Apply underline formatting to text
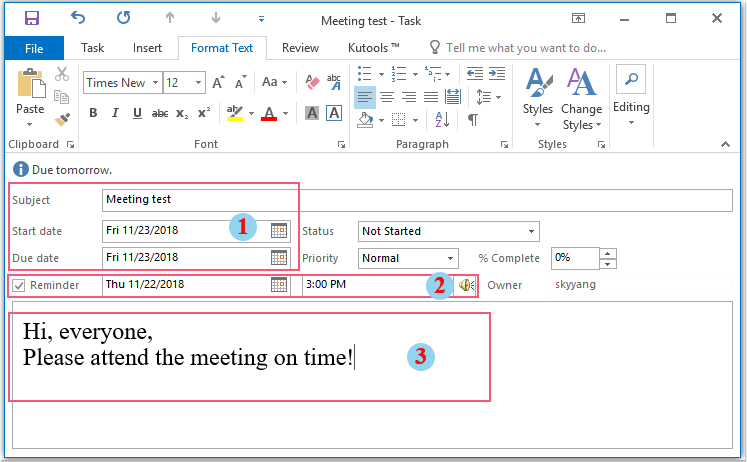Viewport: 747px width, 462px height. pos(135,113)
